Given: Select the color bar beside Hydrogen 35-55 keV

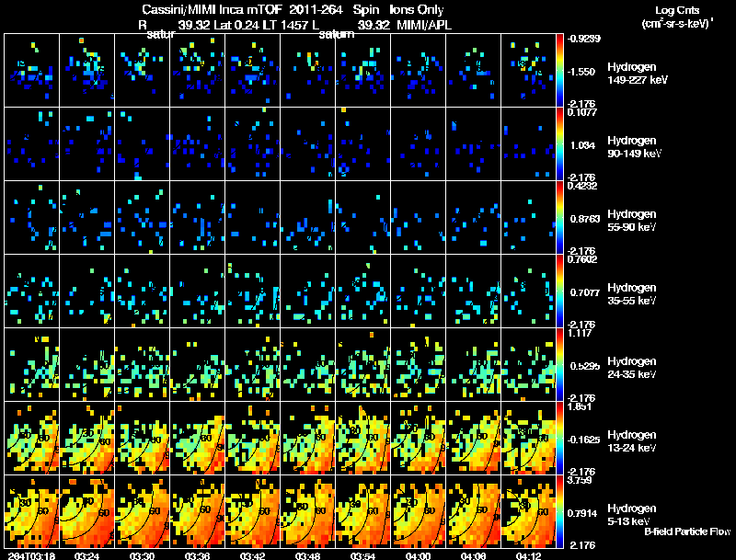Looking at the screenshot, I should click(559, 291).
